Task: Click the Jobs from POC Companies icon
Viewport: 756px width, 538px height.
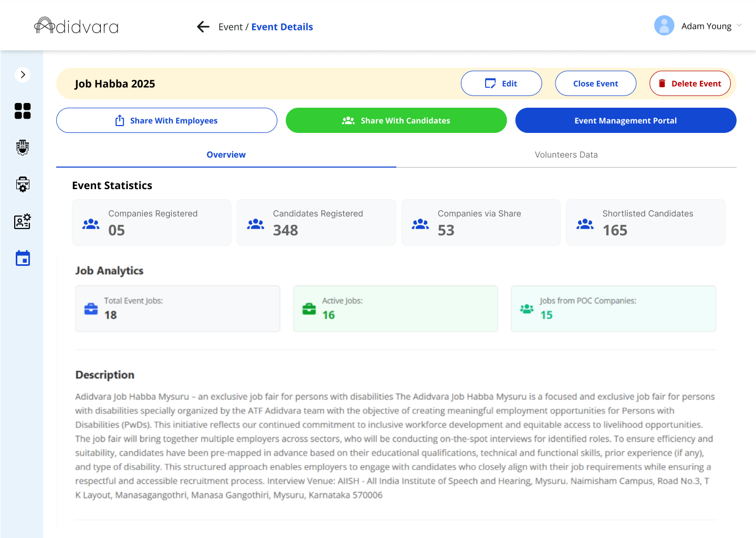Action: [527, 309]
